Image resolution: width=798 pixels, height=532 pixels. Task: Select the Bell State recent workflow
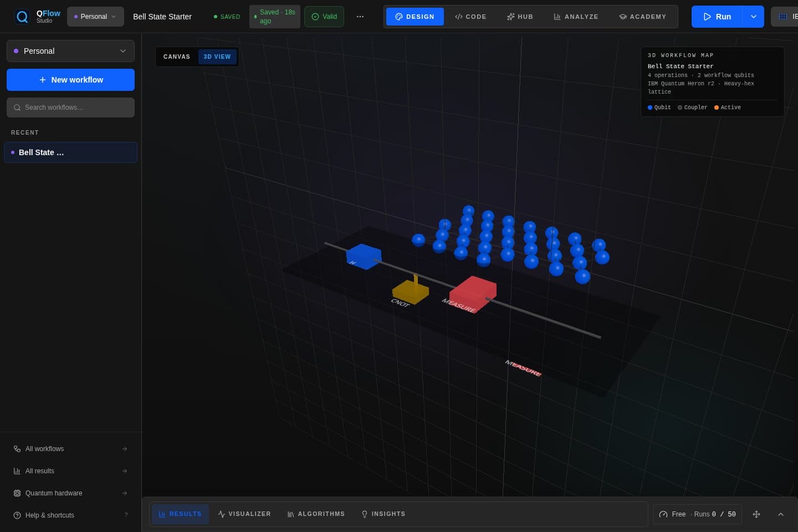pos(70,152)
